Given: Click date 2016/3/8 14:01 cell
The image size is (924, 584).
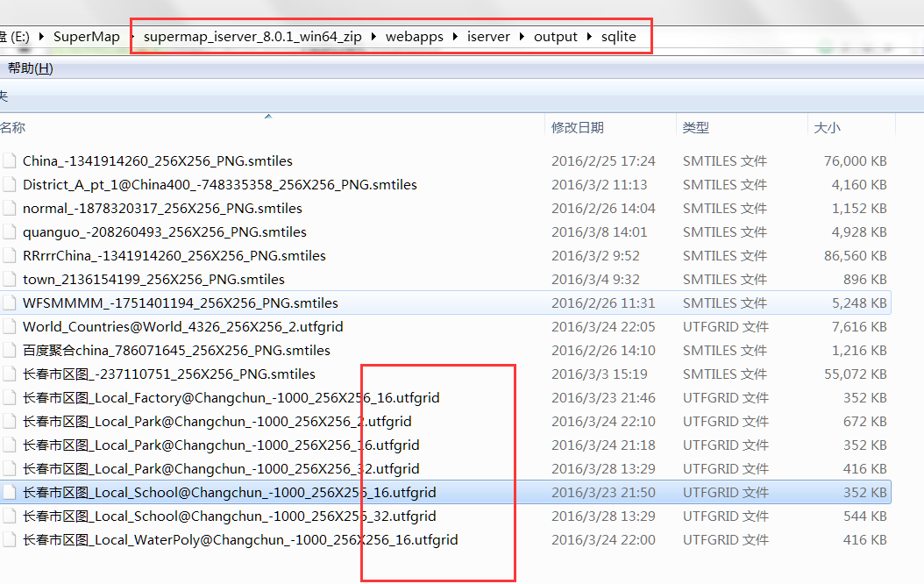Looking at the screenshot, I should click(x=600, y=231).
